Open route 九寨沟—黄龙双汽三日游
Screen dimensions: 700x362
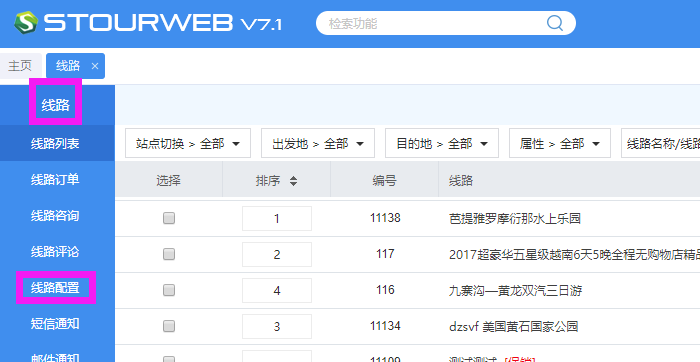pos(515,290)
